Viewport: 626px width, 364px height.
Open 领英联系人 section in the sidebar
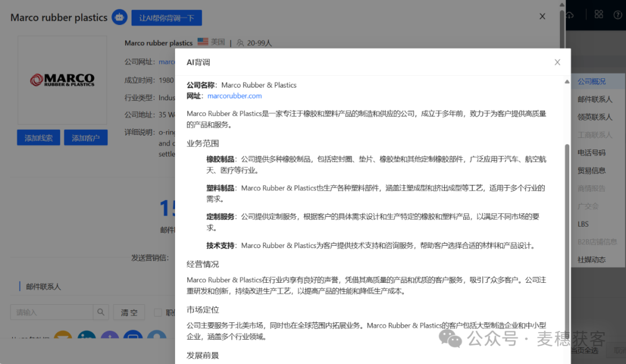pos(595,117)
